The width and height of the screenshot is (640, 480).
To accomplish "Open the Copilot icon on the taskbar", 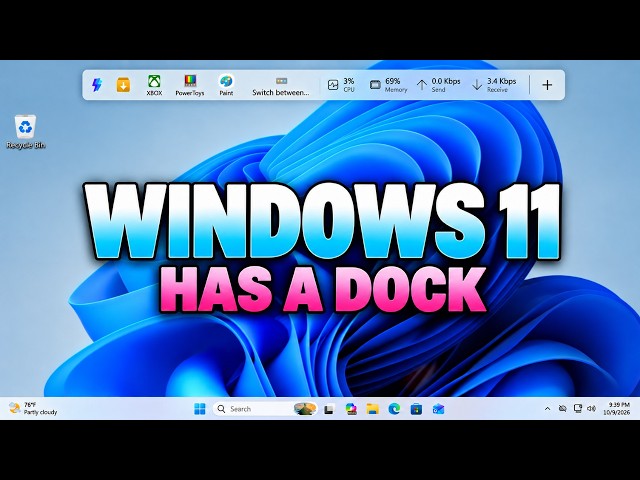I will tap(351, 409).
